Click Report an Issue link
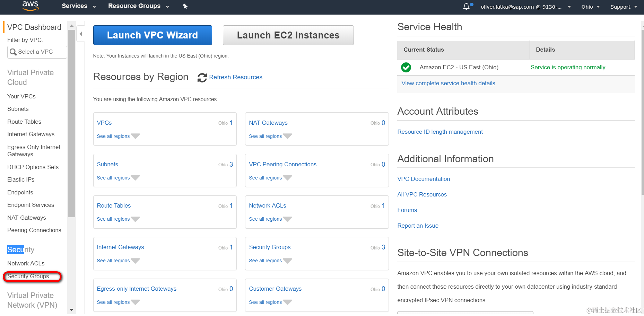The height and width of the screenshot is (316, 644). (x=418, y=226)
